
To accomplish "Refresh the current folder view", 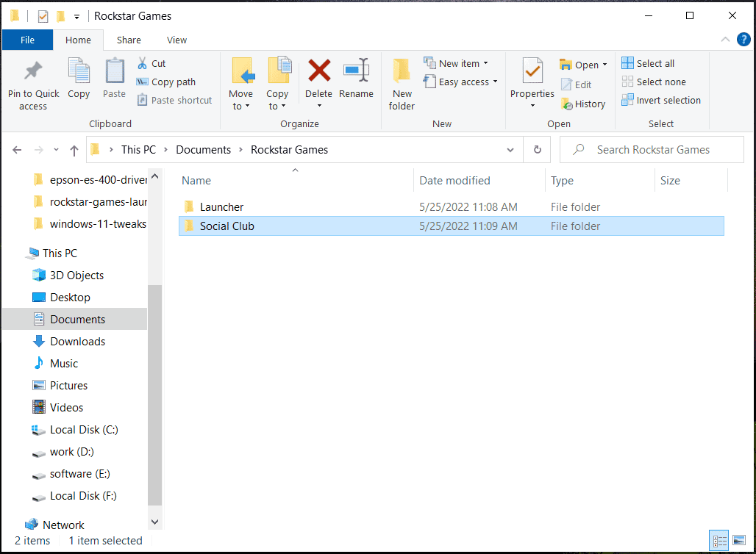I will (x=537, y=150).
